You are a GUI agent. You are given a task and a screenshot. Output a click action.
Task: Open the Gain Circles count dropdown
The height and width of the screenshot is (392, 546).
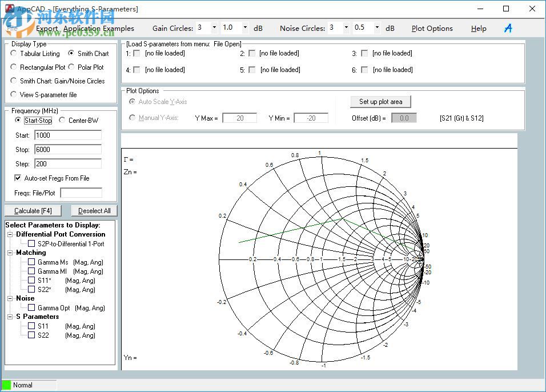tap(215, 27)
